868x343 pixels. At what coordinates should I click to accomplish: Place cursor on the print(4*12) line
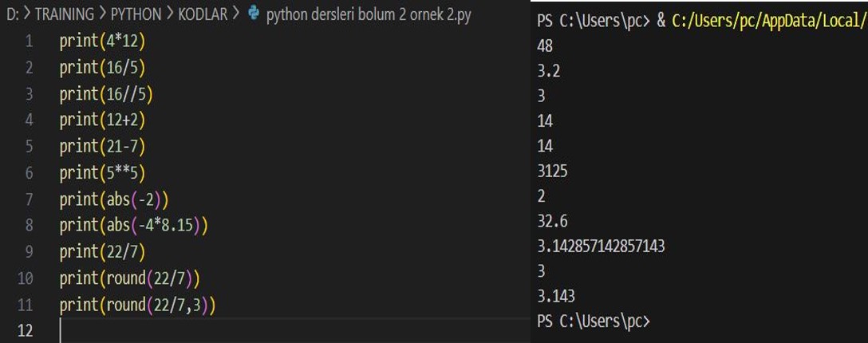[100, 41]
